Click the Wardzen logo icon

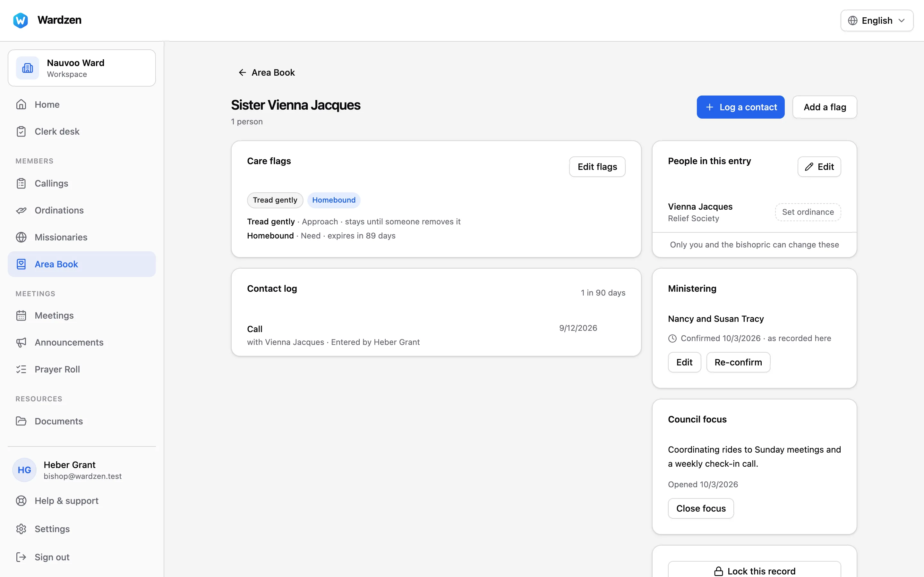(21, 20)
